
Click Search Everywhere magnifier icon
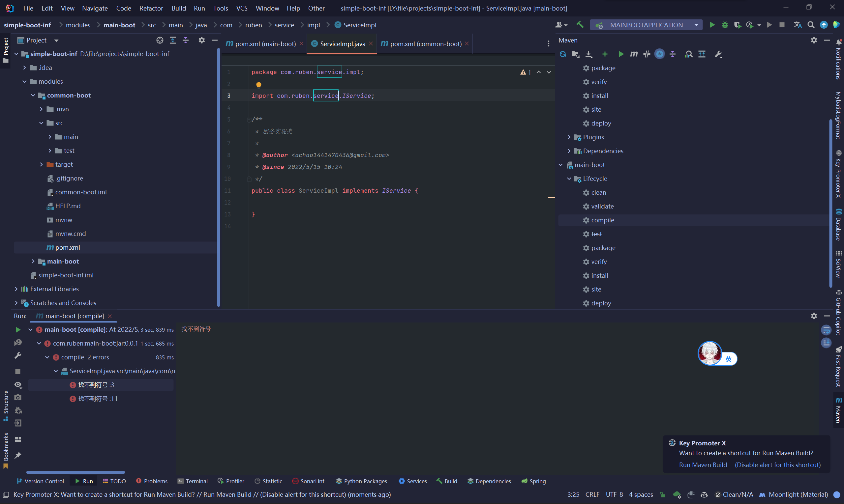[811, 25]
